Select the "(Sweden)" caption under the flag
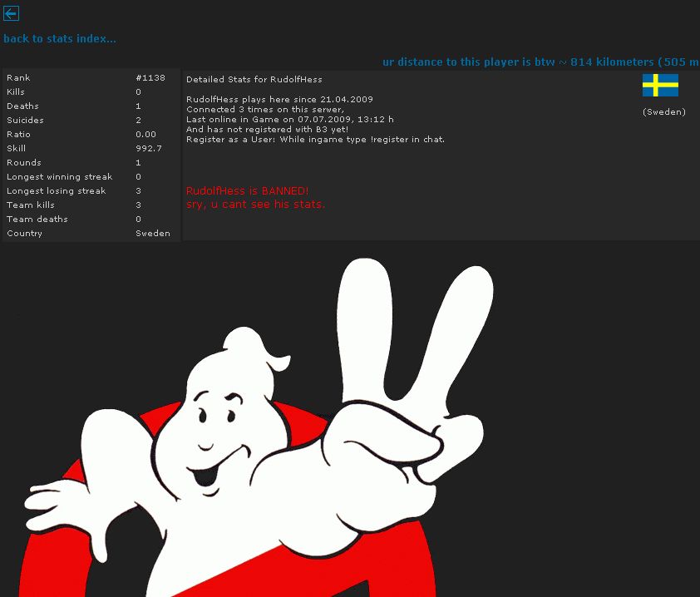 pyautogui.click(x=663, y=111)
